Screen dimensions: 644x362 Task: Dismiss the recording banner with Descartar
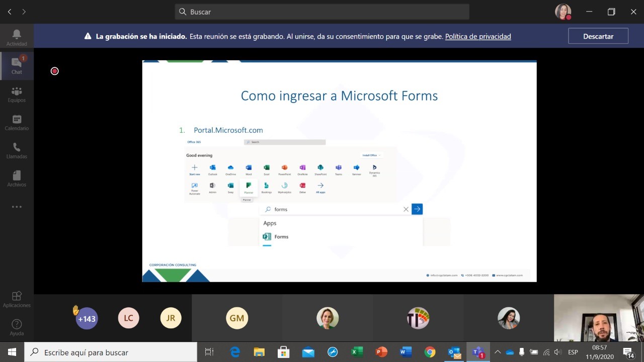pyautogui.click(x=598, y=36)
